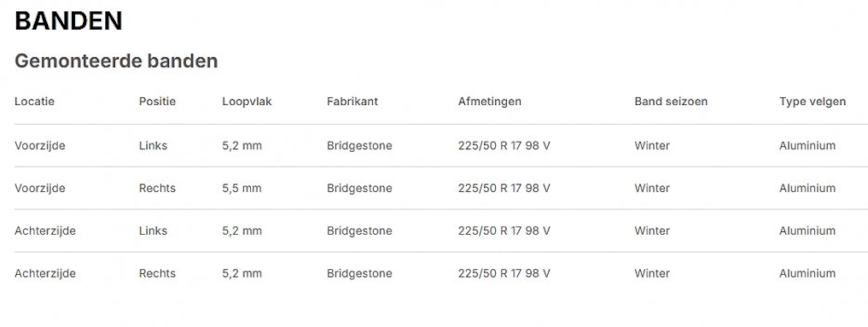Image resolution: width=868 pixels, height=327 pixels.
Task: Select the Afmetingen column header
Action: [x=489, y=102]
